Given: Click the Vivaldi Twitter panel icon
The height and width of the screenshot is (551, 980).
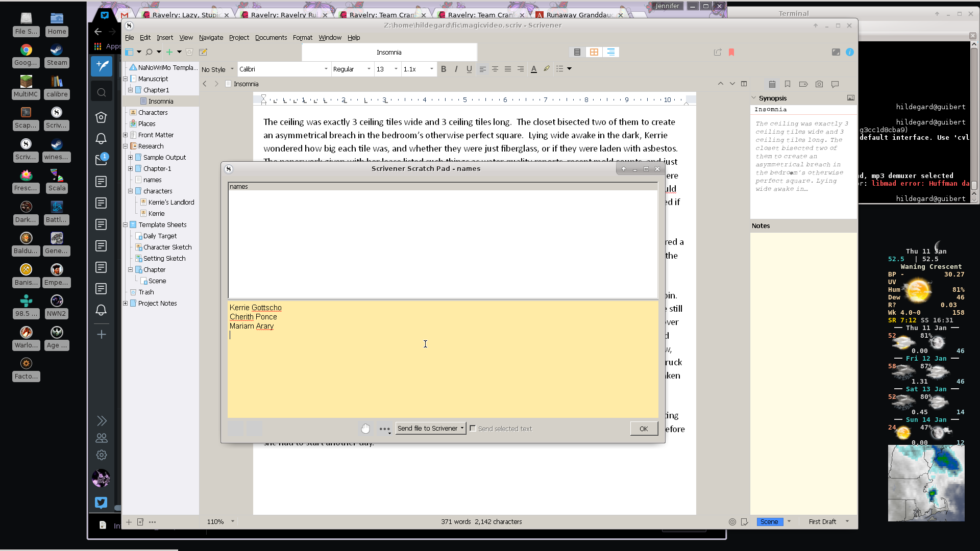Looking at the screenshot, I should (x=101, y=503).
